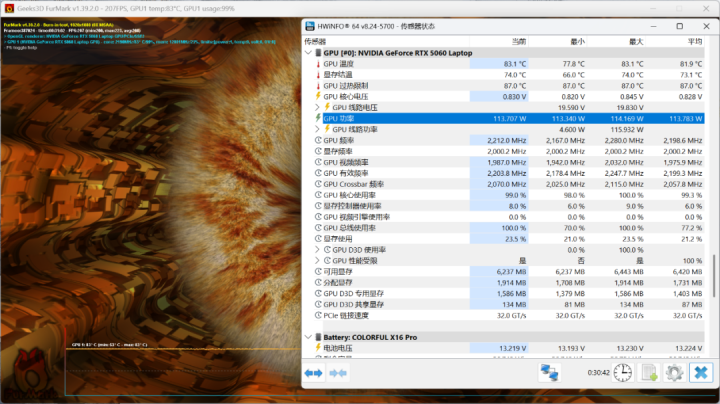The height and width of the screenshot is (404, 720).
Task: Click the 113.707 W current power value
Action: pos(509,118)
